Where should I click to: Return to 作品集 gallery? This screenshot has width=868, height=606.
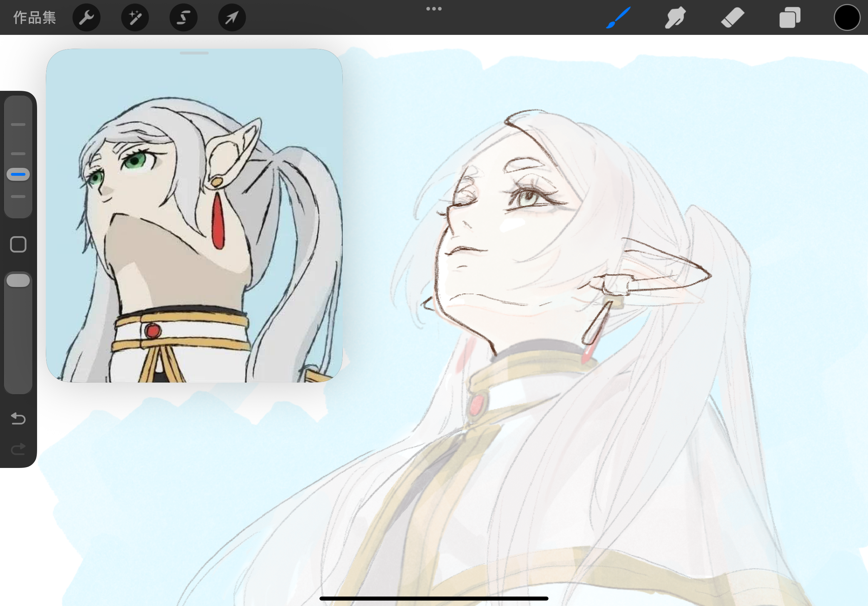pos(35,17)
